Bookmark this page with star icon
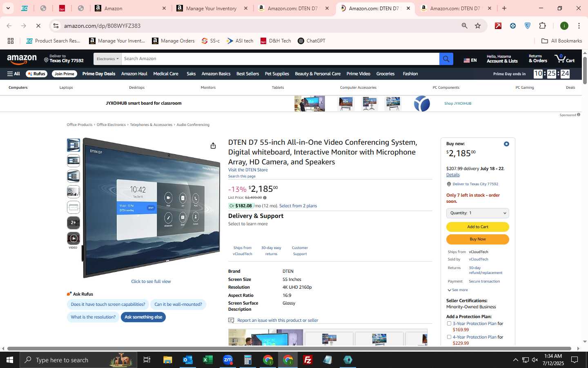The height and width of the screenshot is (368, 588). [x=478, y=26]
